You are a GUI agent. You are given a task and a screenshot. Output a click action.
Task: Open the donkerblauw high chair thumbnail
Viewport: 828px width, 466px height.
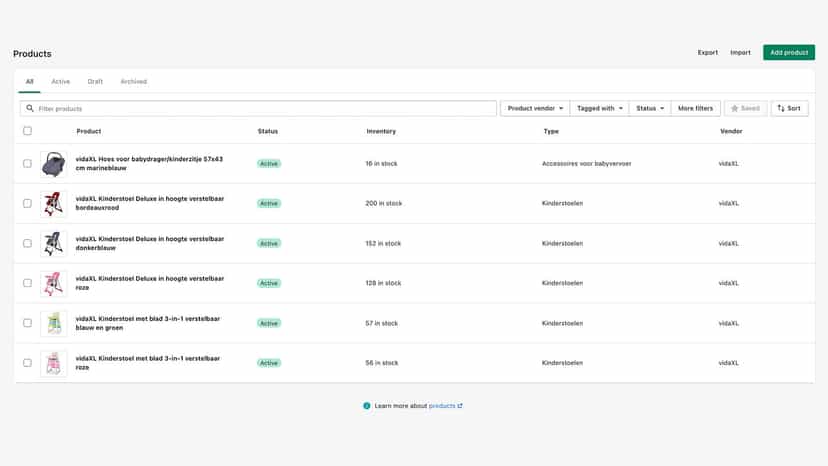pos(54,244)
